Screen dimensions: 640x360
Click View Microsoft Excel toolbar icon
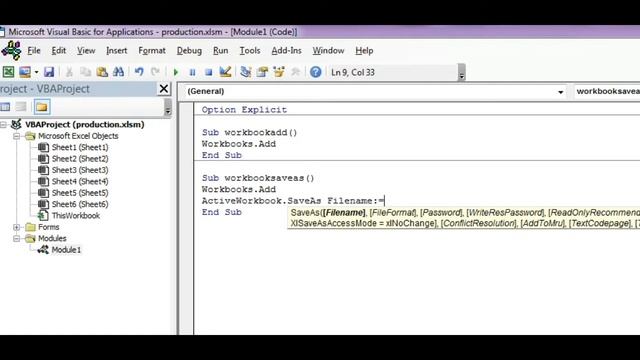8,72
